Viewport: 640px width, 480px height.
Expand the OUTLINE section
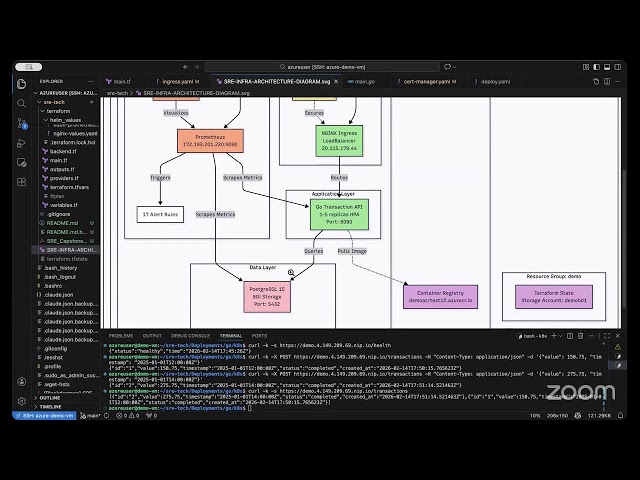48,398
